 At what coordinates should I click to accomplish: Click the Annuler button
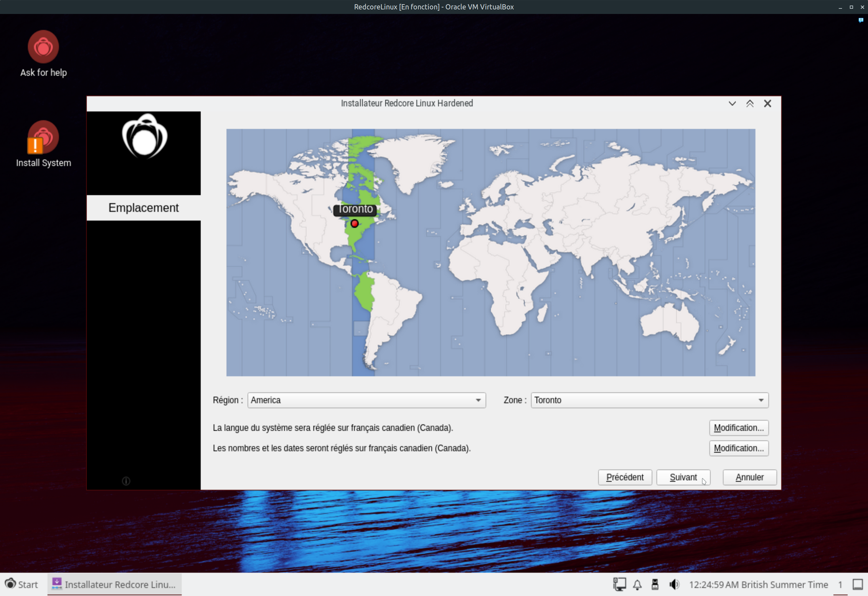click(x=750, y=477)
